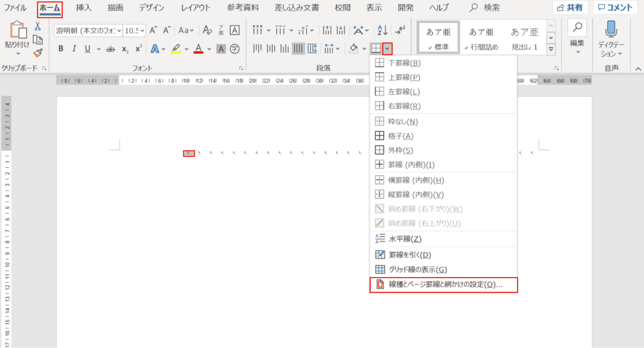
Task: Open the Change Case (Aa) dropdown
Action: point(186,31)
